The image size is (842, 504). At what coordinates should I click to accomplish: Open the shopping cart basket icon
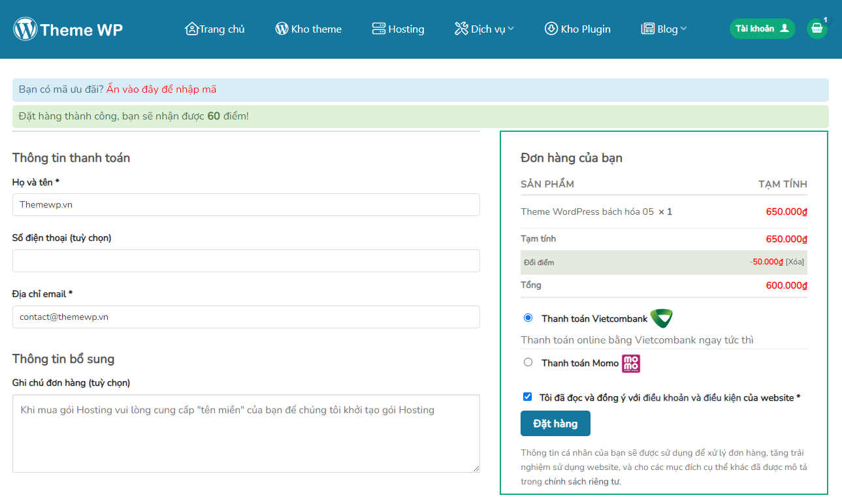pos(817,29)
